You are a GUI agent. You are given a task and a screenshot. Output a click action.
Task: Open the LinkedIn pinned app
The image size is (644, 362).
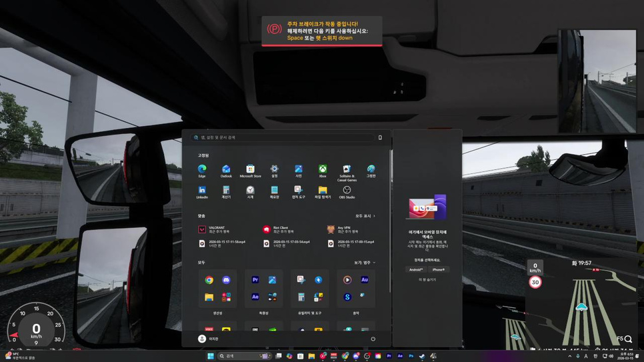201,191
